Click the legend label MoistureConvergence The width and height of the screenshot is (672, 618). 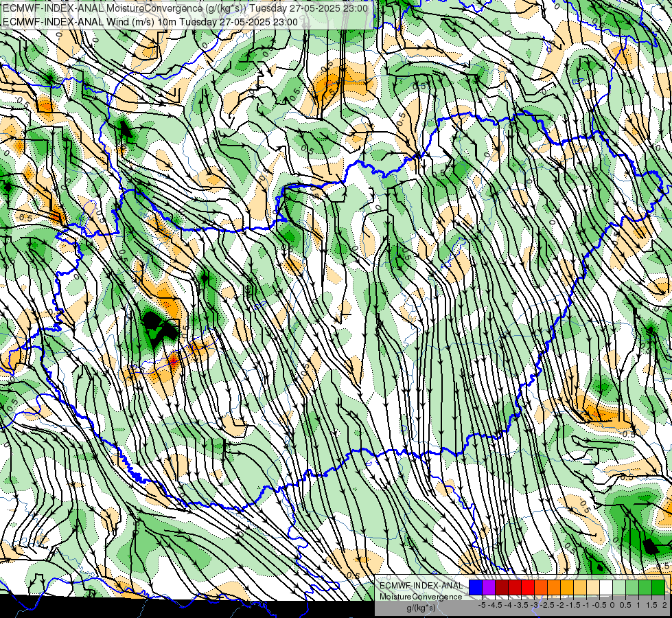(421, 597)
